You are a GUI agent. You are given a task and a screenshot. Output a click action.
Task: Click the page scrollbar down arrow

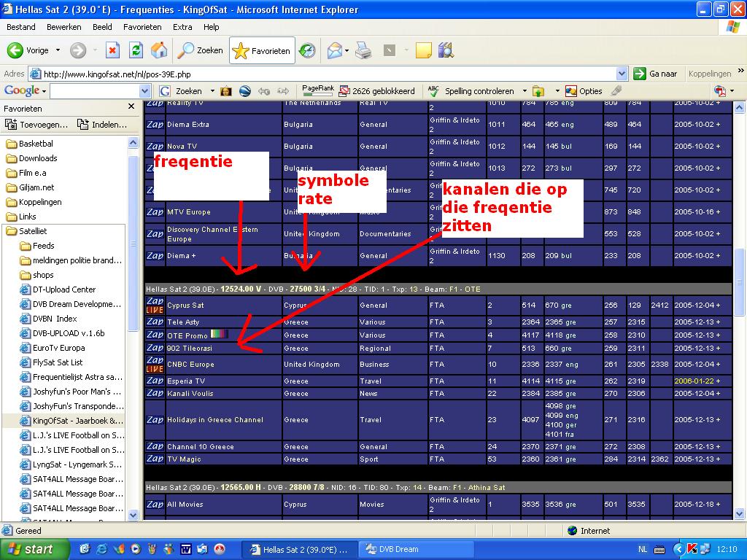coord(740,514)
